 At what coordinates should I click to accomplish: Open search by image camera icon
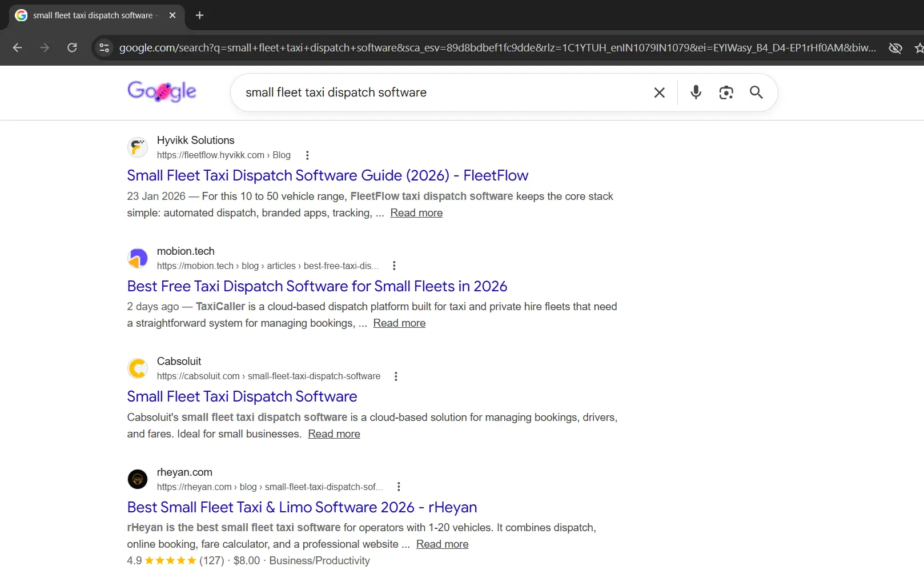coord(726,93)
